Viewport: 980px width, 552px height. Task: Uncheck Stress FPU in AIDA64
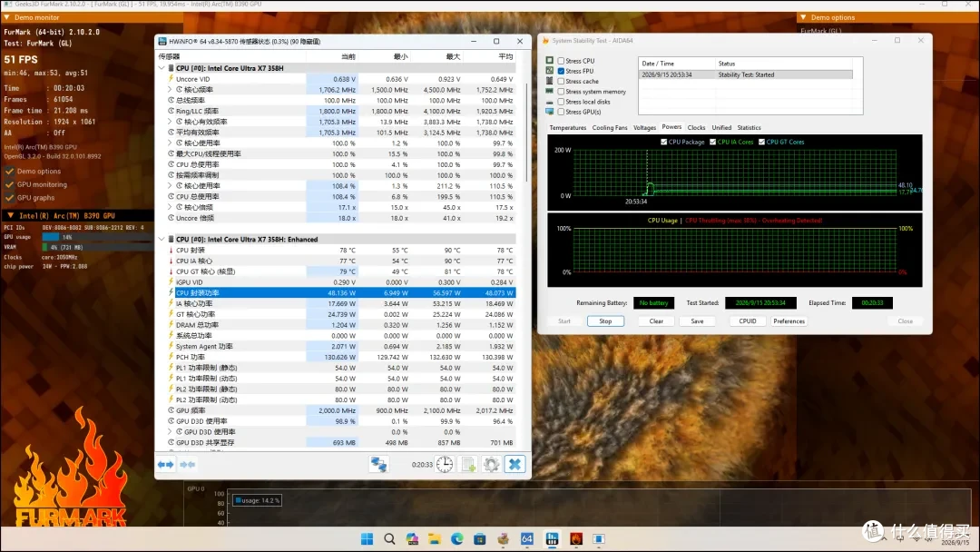562,71
